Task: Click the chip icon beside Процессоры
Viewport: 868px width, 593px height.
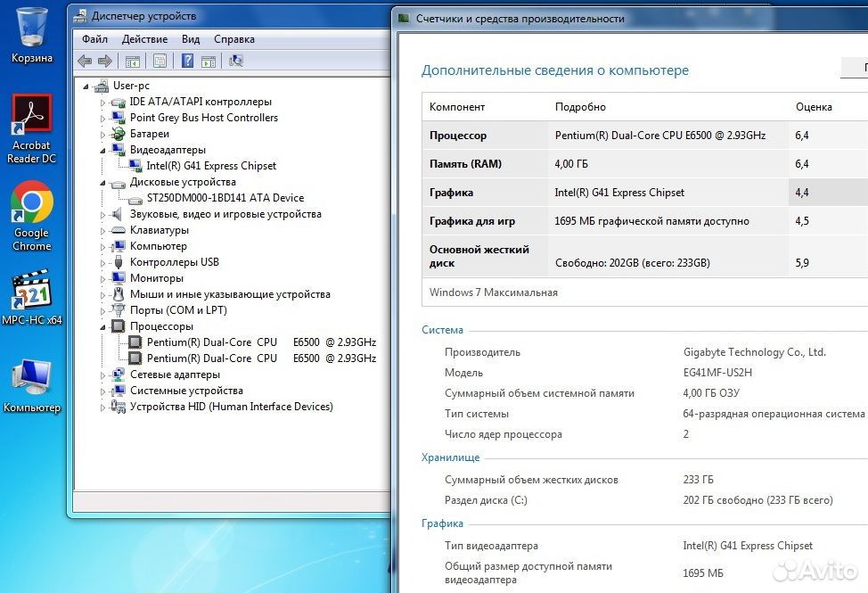Action: coord(118,326)
